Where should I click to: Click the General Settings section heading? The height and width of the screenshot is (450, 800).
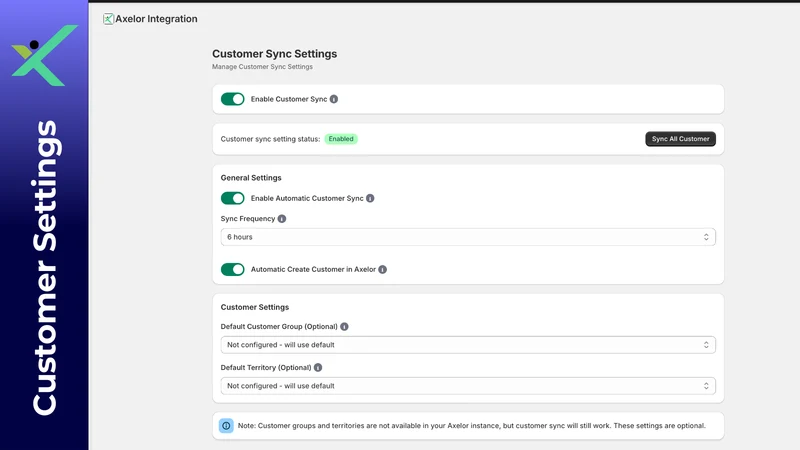coord(251,178)
